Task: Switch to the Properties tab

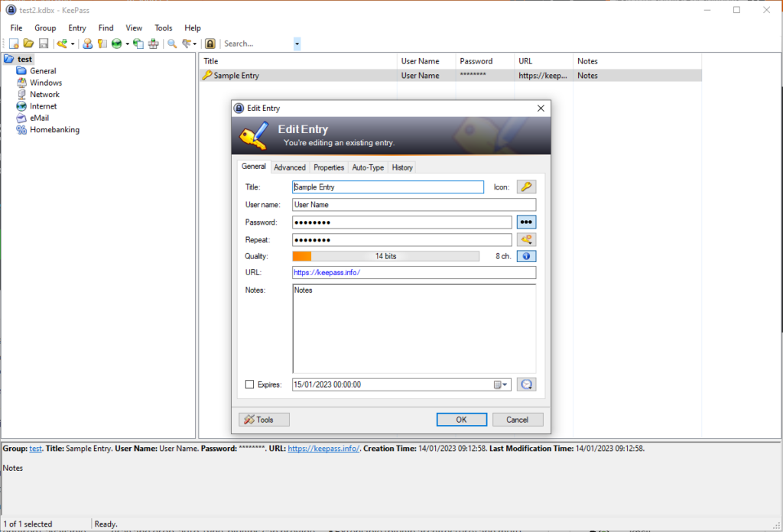Action: (329, 167)
